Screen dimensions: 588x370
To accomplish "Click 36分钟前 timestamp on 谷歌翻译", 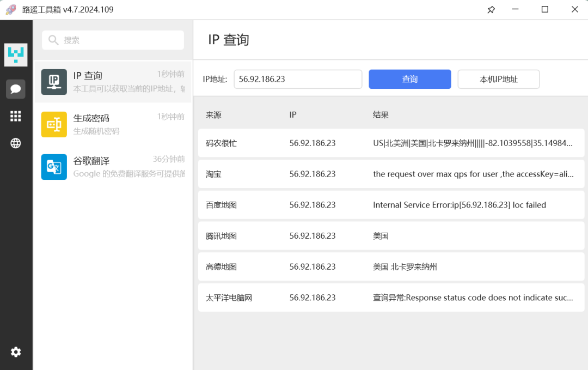I will [x=168, y=159].
